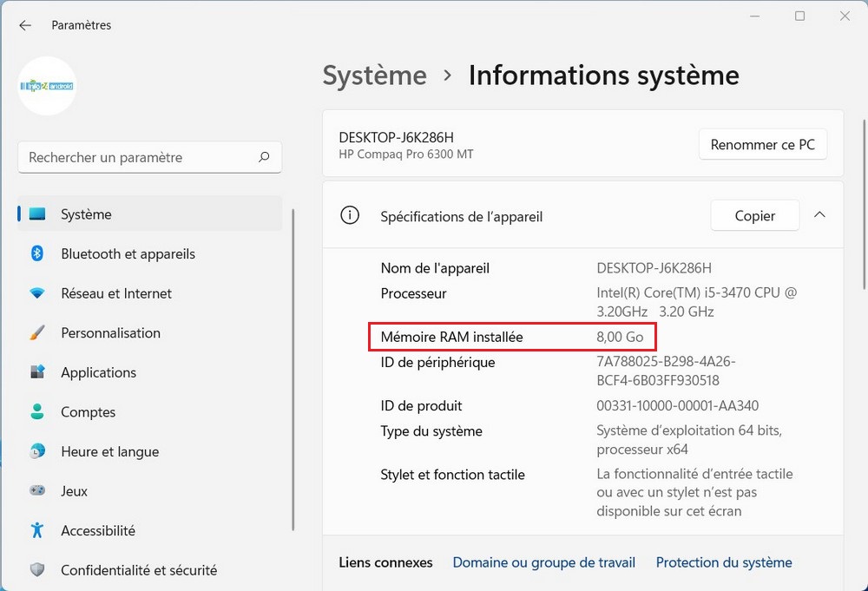Click the Comptes person icon
This screenshot has height=591, width=868.
37,411
